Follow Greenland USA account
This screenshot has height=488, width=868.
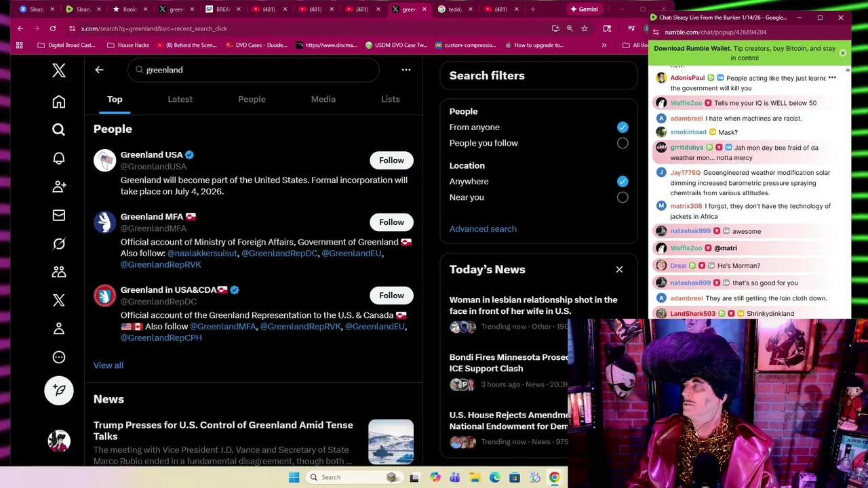coord(391,161)
